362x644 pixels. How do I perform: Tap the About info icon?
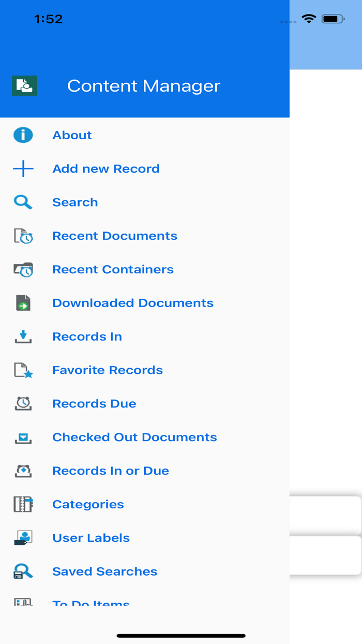23,135
